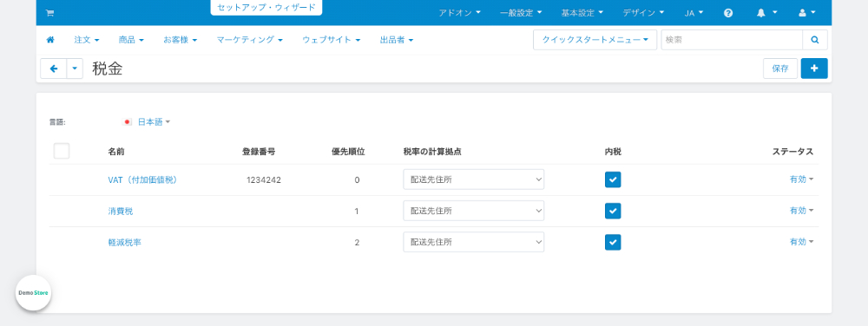Open the セットアップ・ウィザード tab
Viewport: 868px width, 326px height.
coord(266,7)
